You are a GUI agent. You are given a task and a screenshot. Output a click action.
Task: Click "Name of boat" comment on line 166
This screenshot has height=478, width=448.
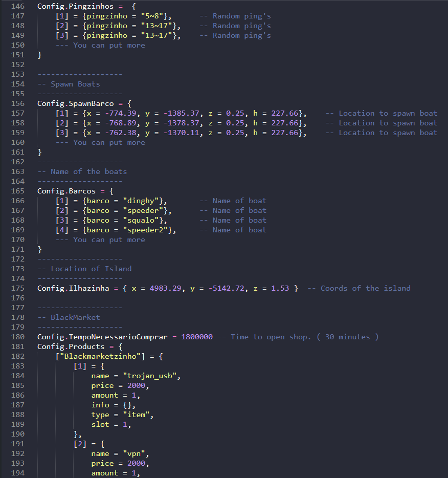tap(239, 201)
